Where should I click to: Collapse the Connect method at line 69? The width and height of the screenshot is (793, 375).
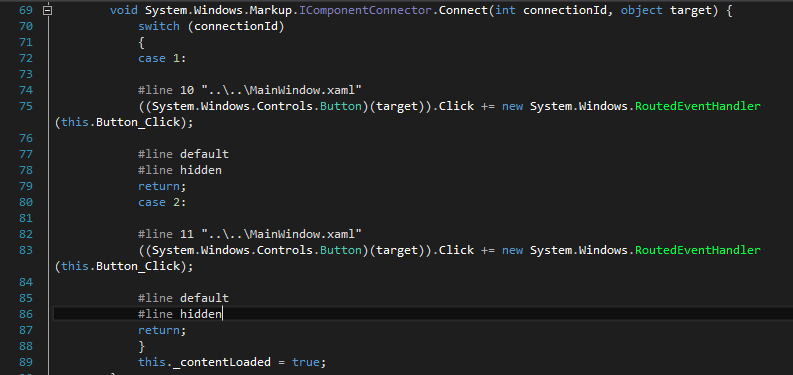pyautogui.click(x=48, y=11)
